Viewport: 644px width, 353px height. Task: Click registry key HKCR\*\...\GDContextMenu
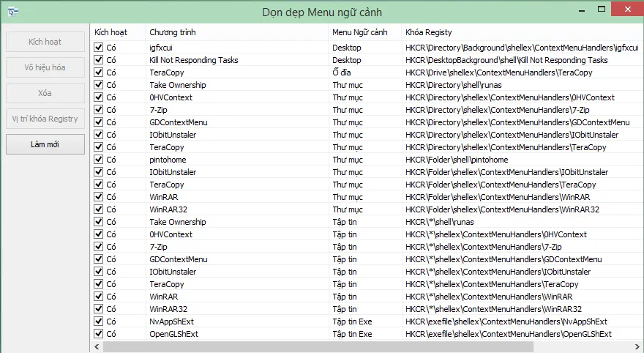tap(503, 259)
